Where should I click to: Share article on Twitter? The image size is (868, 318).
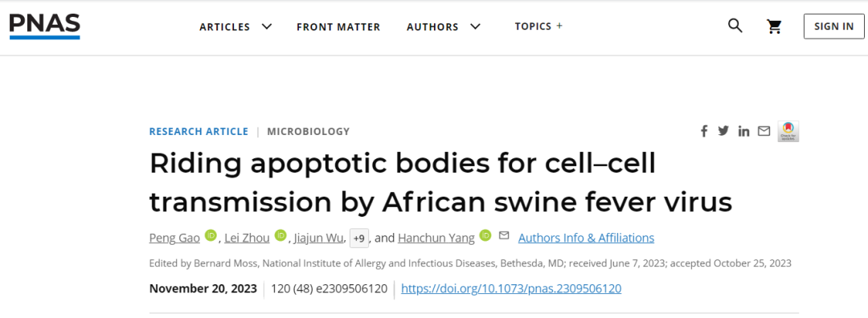(x=723, y=131)
